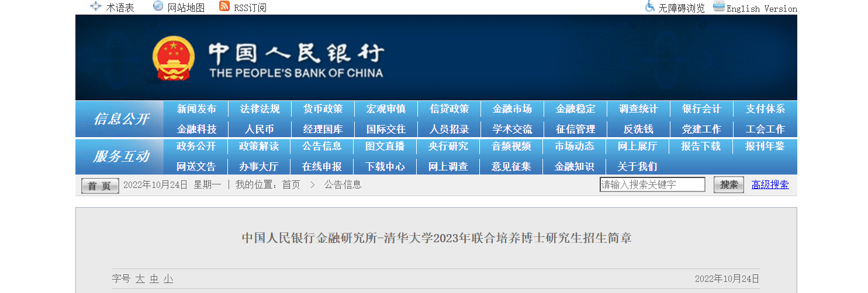868x293 pixels.
Task: Switch to English Version
Action: [762, 9]
